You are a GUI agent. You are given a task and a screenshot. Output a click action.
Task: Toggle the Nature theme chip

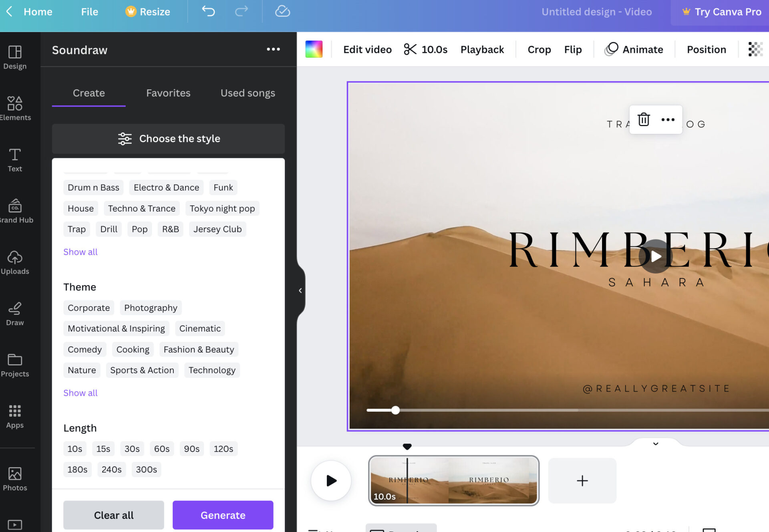pyautogui.click(x=82, y=370)
